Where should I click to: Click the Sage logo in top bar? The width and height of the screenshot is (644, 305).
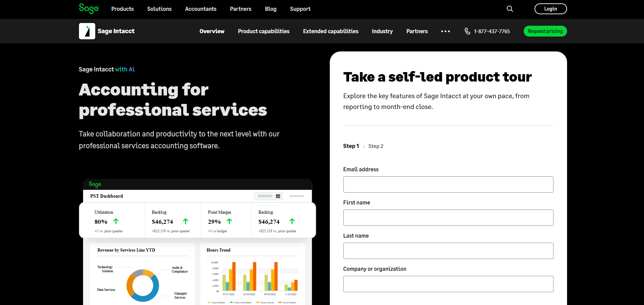point(89,8)
